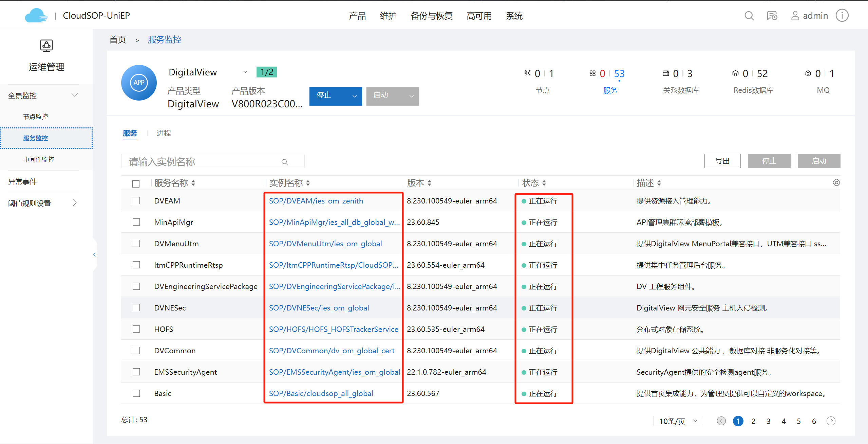Click the search magnifier in instance name field
This screenshot has height=444, width=868.
coord(285,162)
